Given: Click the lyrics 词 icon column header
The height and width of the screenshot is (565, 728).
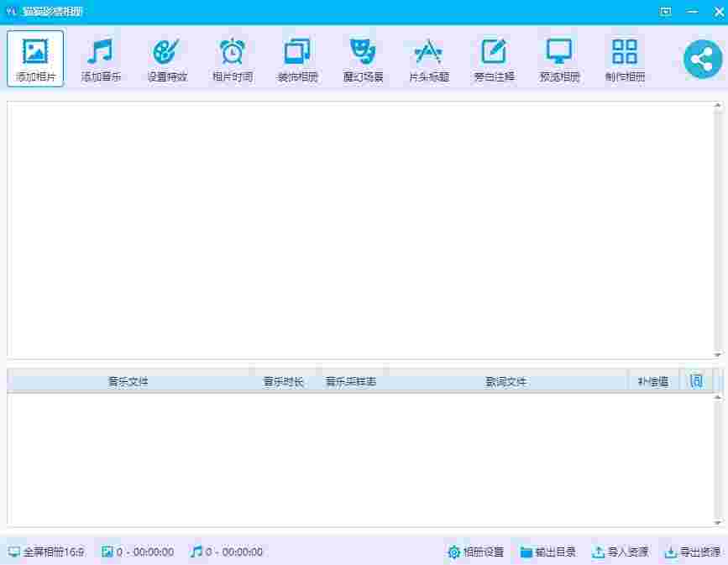Looking at the screenshot, I should [696, 381].
